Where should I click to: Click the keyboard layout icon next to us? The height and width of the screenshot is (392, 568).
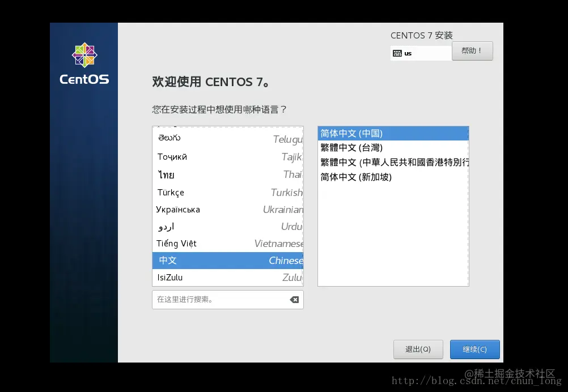397,53
